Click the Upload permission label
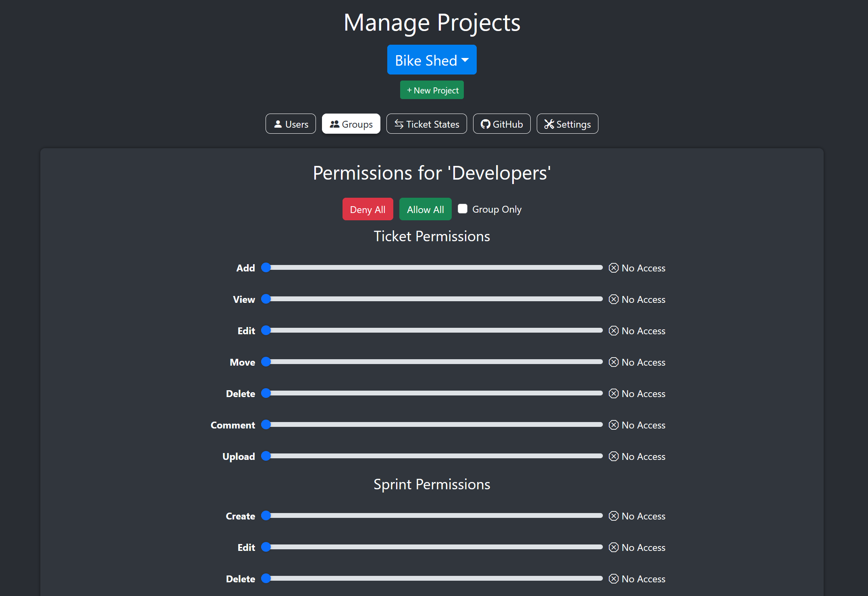Screen dimensions: 868x596 point(239,457)
